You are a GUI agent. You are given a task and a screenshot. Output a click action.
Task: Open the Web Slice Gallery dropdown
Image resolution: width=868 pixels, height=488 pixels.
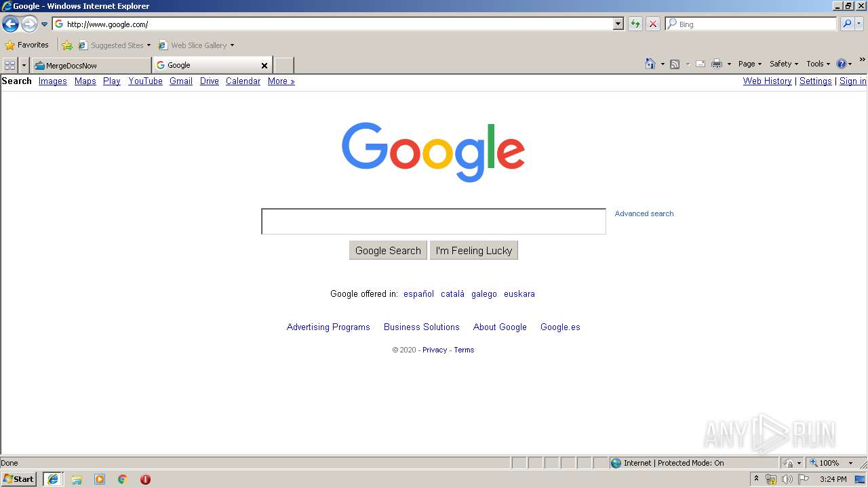pos(196,45)
